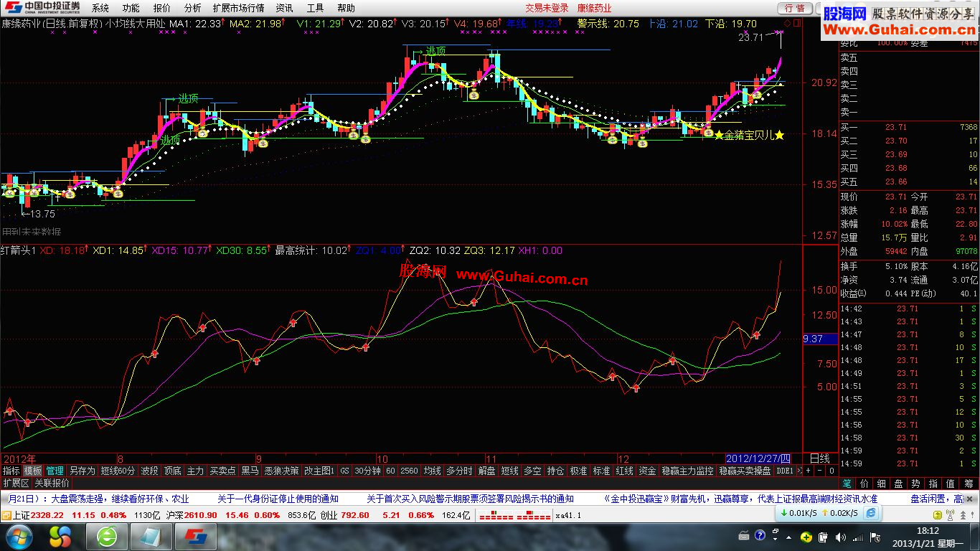Switch to the 稳赢买卖操盘 indicator
The height and width of the screenshot is (551, 980).
coord(745,471)
